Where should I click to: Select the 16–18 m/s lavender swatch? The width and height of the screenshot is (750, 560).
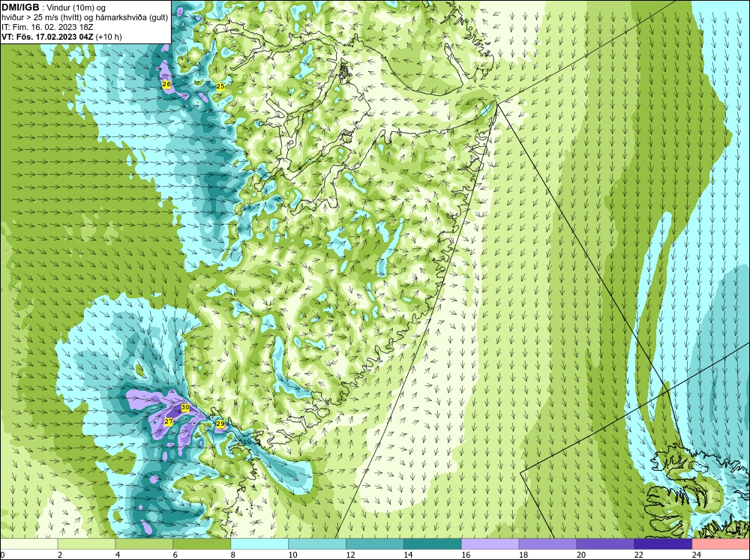(490, 544)
